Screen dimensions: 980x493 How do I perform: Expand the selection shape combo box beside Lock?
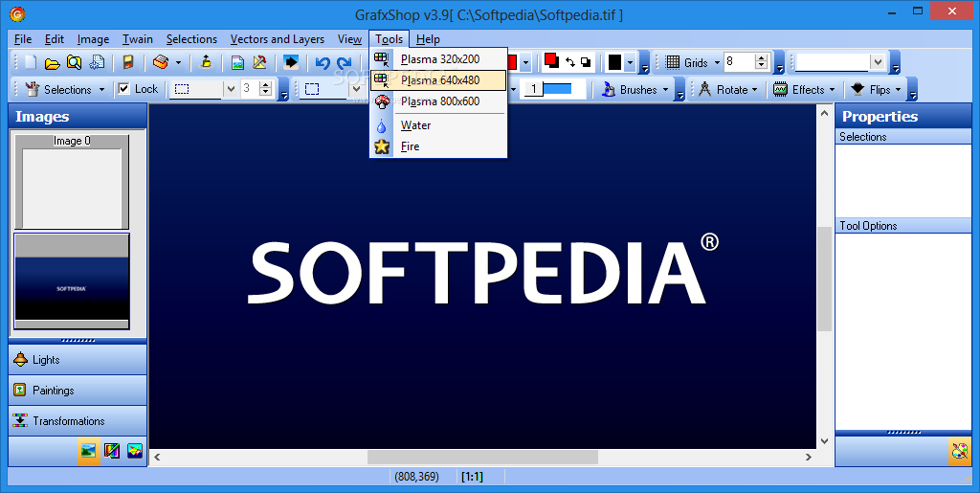tap(231, 89)
